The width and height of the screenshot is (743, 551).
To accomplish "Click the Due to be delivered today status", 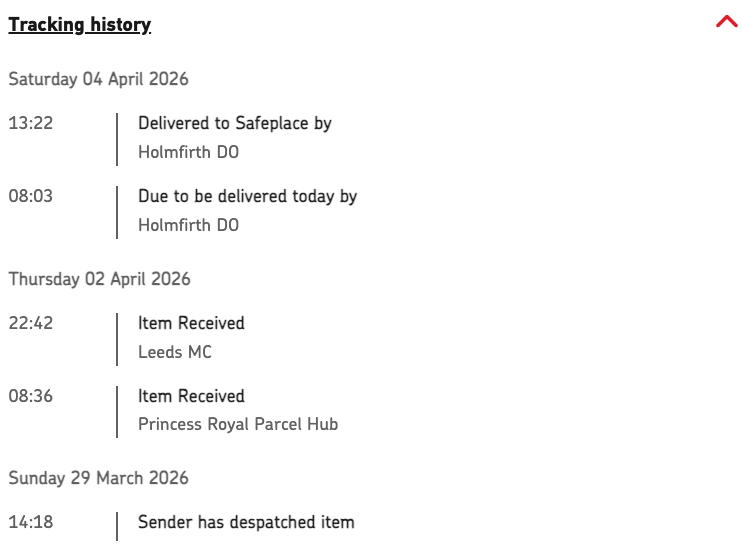I will point(247,196).
